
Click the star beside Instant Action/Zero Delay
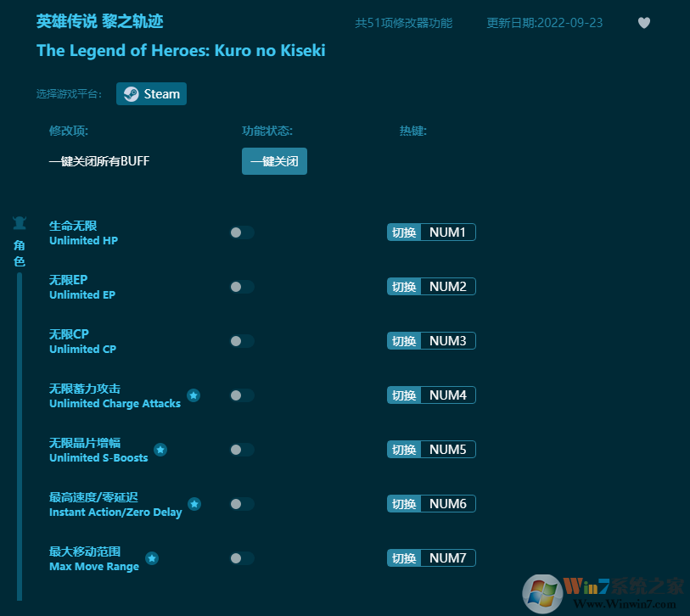pyautogui.click(x=194, y=504)
